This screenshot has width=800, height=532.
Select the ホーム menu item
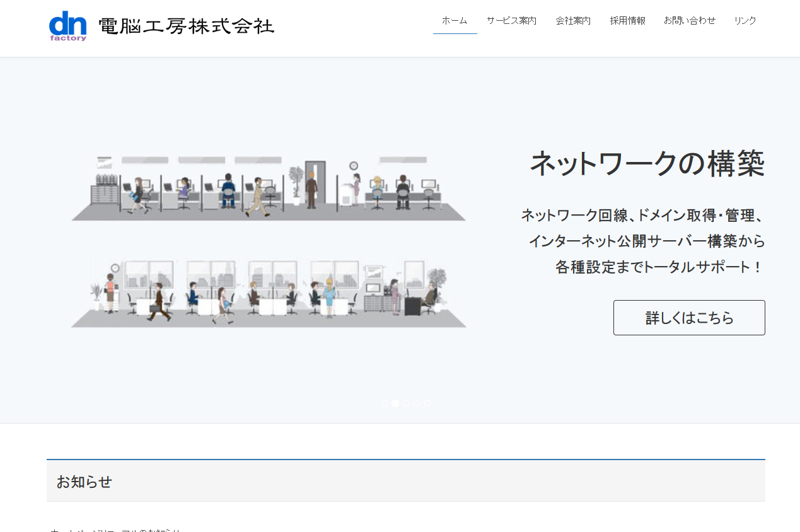[454, 20]
